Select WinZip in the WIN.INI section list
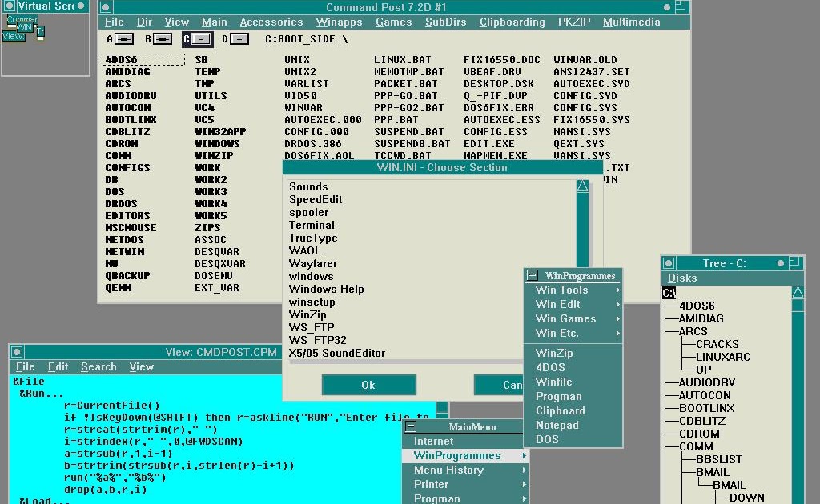Image resolution: width=820 pixels, height=504 pixels. (x=310, y=314)
